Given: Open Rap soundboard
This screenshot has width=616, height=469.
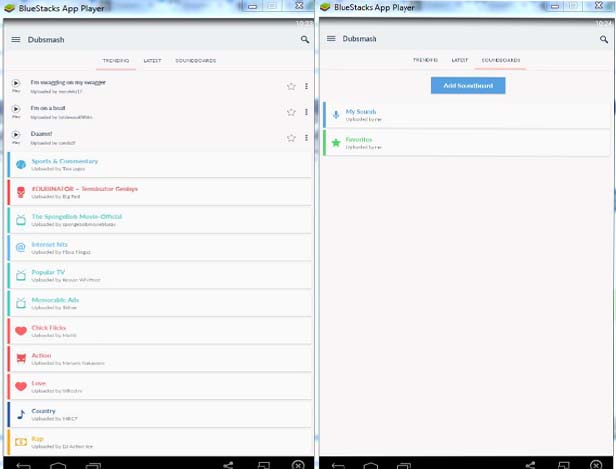Looking at the screenshot, I should 160,442.
